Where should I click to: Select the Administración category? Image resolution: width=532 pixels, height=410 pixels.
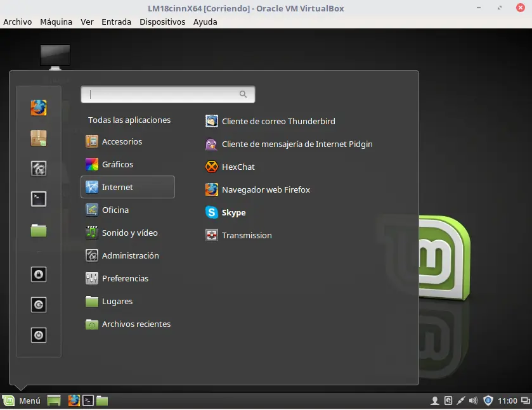tap(127, 255)
